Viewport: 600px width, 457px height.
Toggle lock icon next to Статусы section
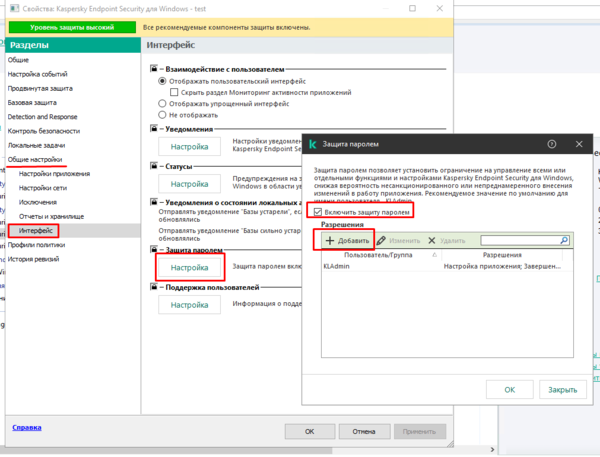point(154,166)
